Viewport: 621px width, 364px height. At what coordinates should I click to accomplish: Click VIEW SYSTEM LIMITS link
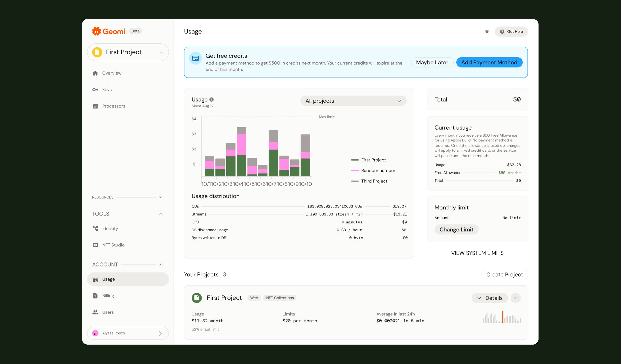click(x=477, y=253)
